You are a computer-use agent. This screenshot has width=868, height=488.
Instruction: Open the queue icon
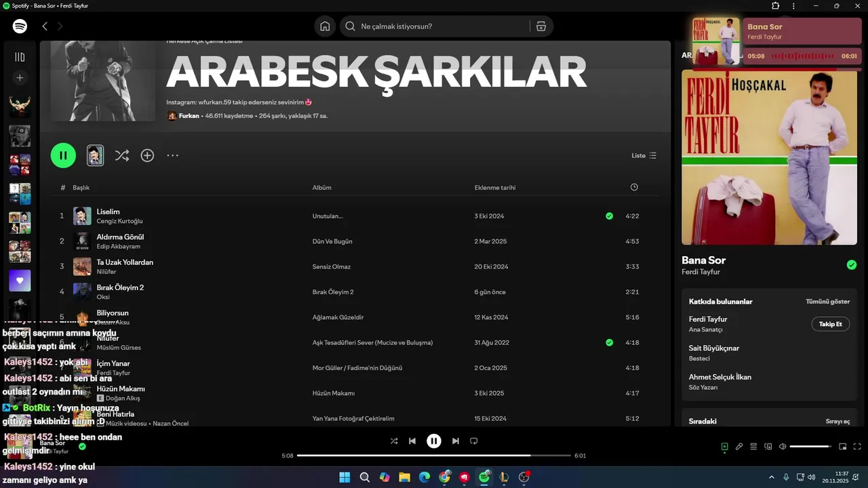point(753,447)
